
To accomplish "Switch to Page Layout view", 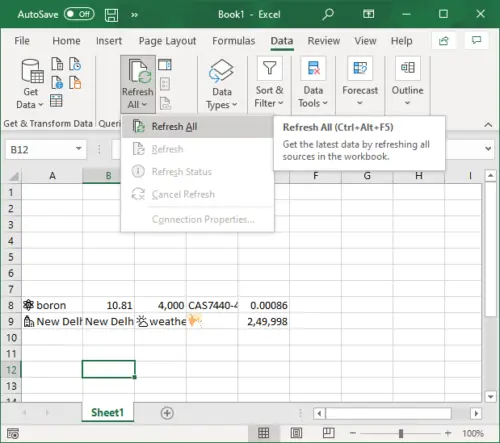I will (296, 433).
